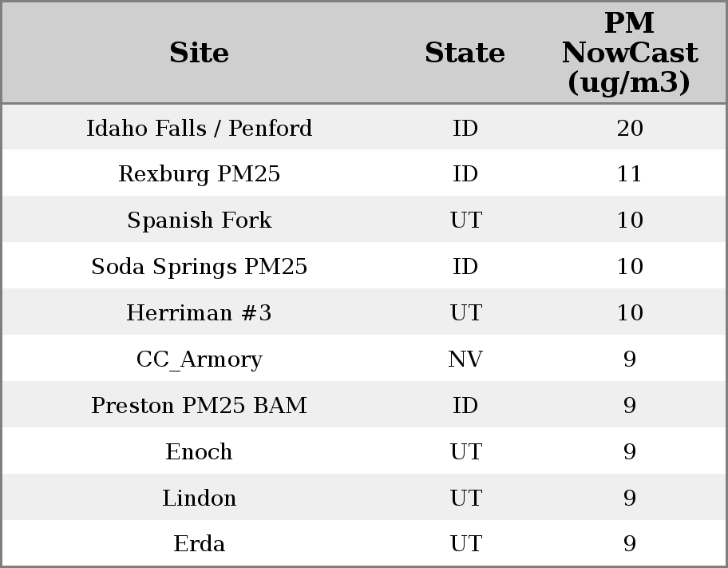Select the Idaho Falls / Penford site

pos(200,128)
